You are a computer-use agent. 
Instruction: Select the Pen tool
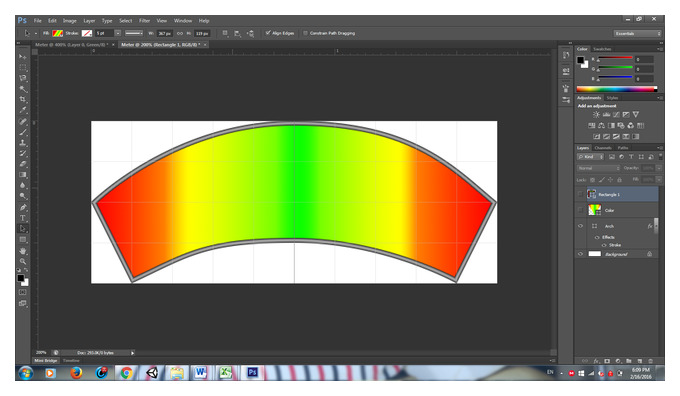(23, 207)
